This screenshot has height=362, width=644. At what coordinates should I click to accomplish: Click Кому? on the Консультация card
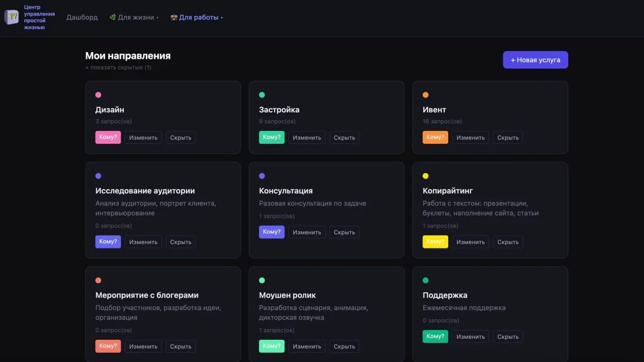[x=272, y=232]
